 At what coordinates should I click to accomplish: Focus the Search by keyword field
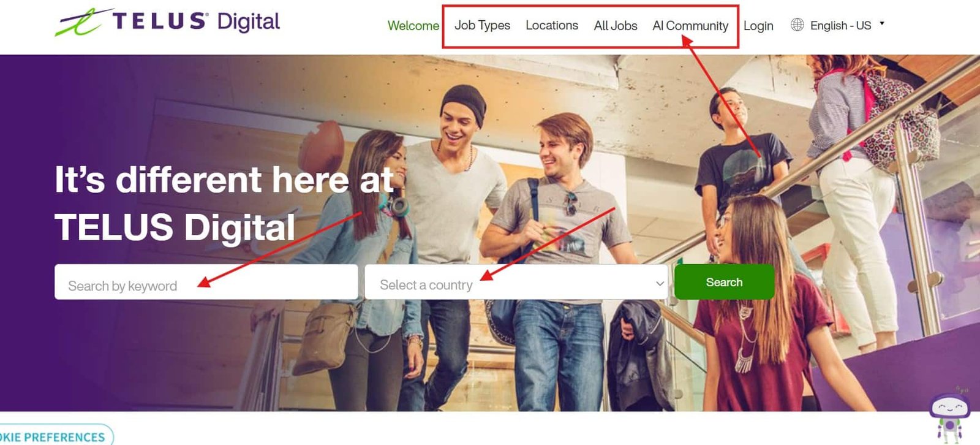206,282
